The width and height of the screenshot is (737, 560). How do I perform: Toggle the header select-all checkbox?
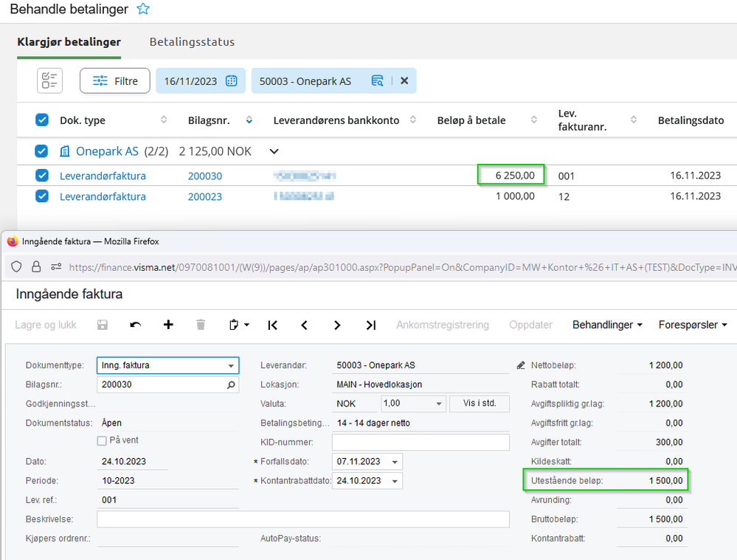42,120
